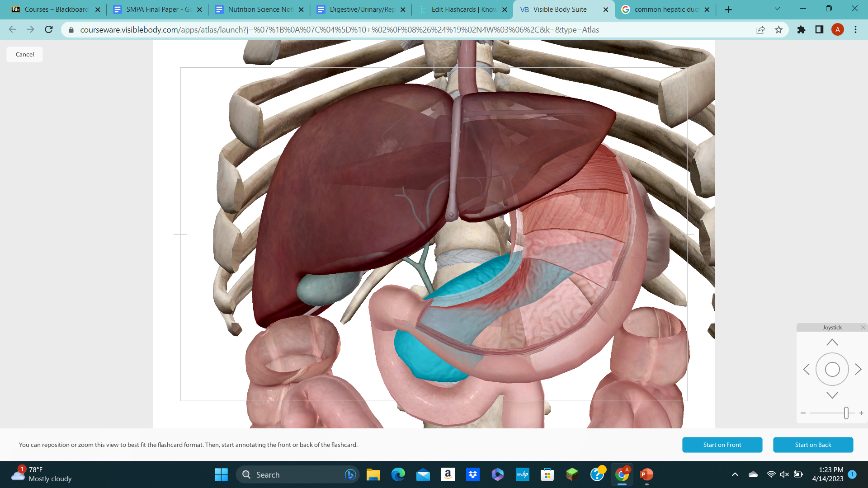Image resolution: width=868 pixels, height=488 pixels.
Task: Zoom out with the minus icon
Action: point(803,413)
